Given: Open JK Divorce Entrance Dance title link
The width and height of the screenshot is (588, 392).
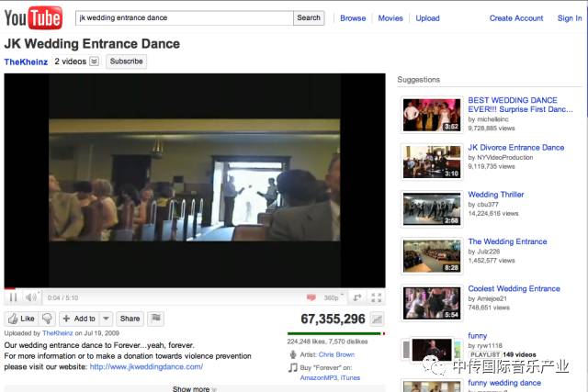Looking at the screenshot, I should [516, 147].
